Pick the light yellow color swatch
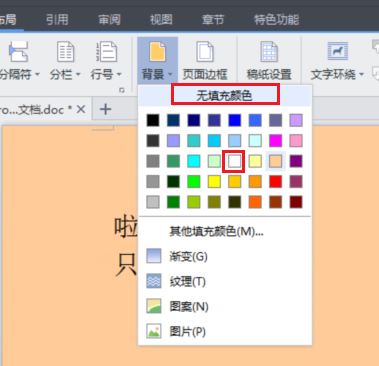The height and width of the screenshot is (366, 379). 255,161
